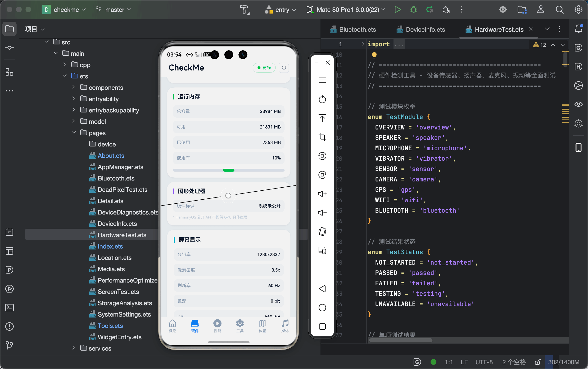Run the app with the green play button
This screenshot has height=369, width=588.
(397, 9)
